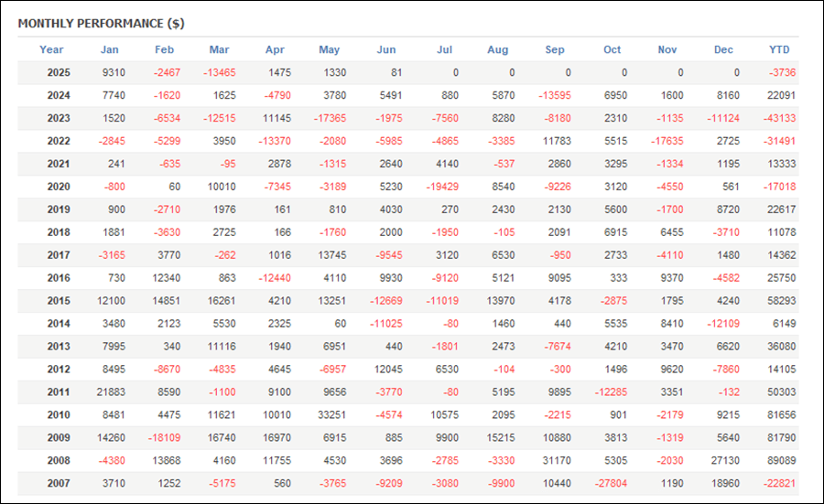This screenshot has height=504, width=824.
Task: Click the Mar column header
Action: [x=219, y=49]
